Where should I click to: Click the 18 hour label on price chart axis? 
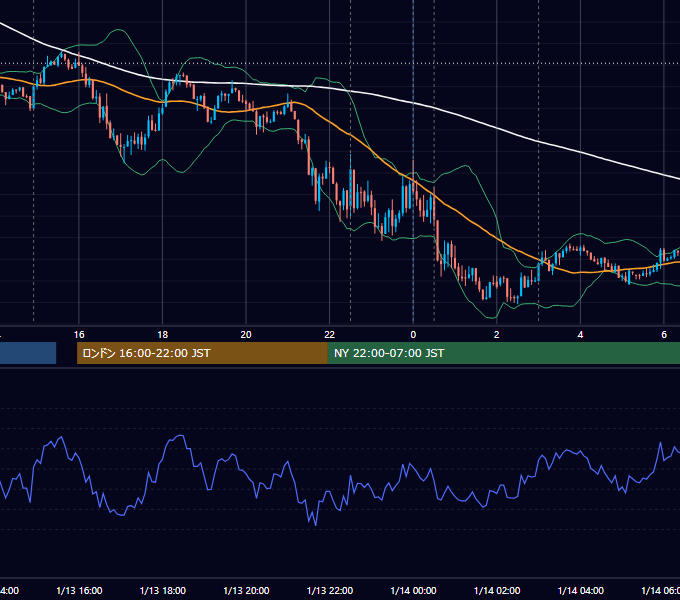[x=163, y=335]
